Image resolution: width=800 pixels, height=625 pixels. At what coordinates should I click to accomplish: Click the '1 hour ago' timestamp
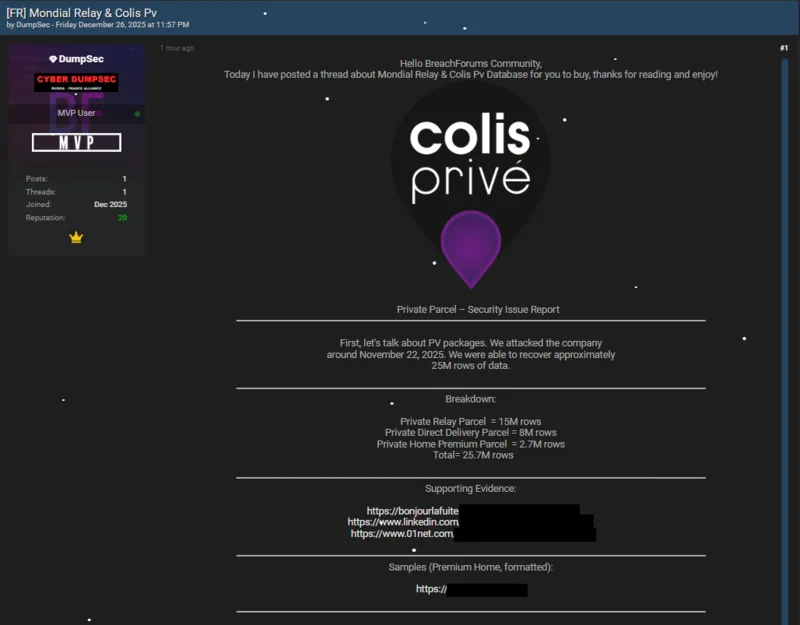[x=177, y=48]
